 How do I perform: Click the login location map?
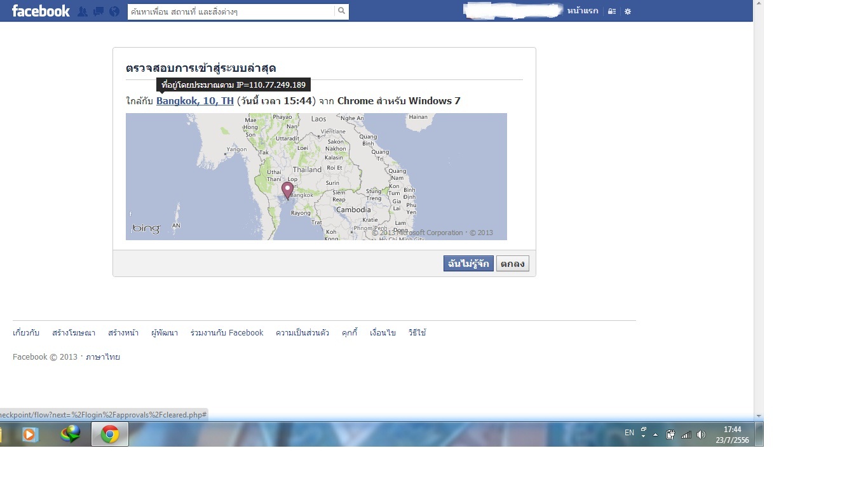316,177
